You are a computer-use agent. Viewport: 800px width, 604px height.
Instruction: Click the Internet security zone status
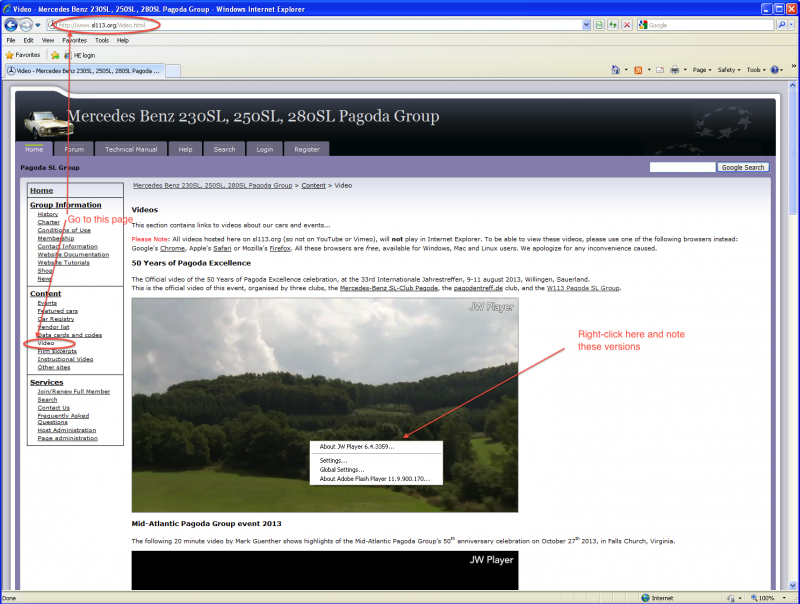coord(657,598)
